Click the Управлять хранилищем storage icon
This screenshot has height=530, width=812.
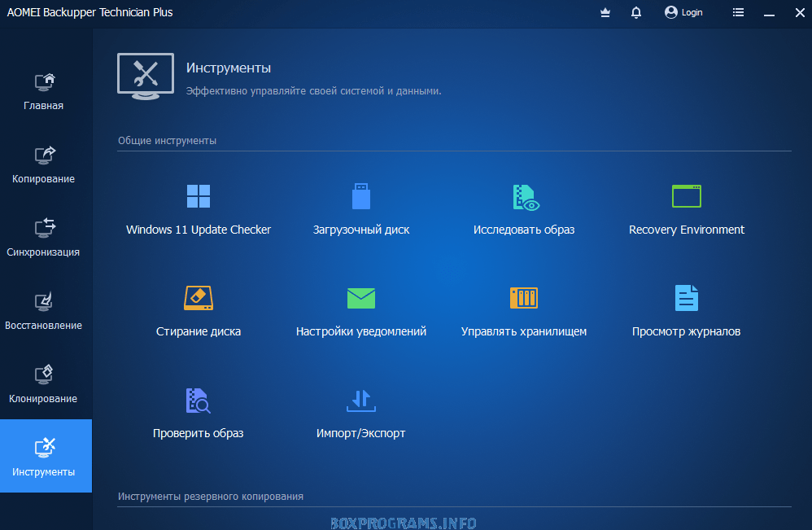tap(523, 298)
